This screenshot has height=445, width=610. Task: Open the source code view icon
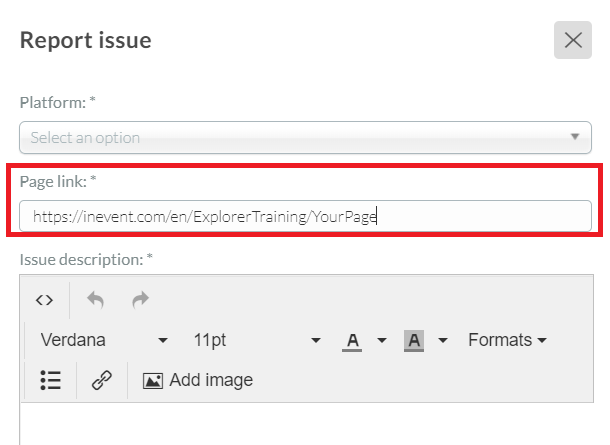[44, 300]
